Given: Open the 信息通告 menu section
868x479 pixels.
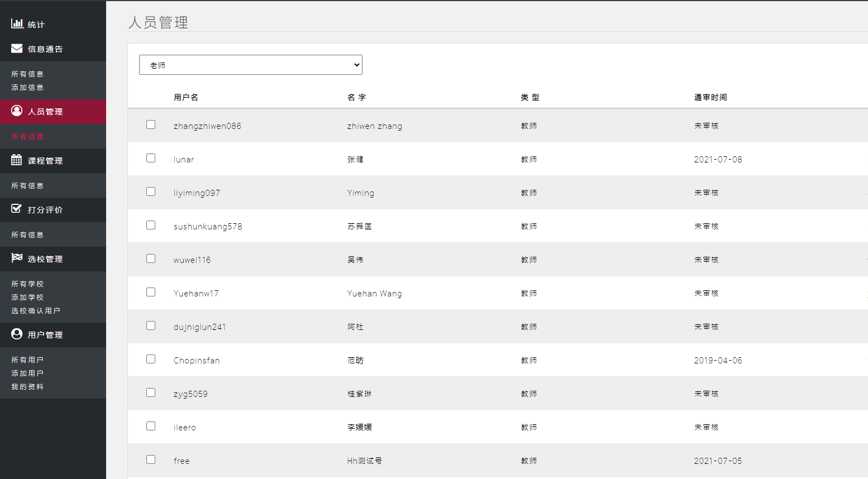Looking at the screenshot, I should (x=53, y=49).
